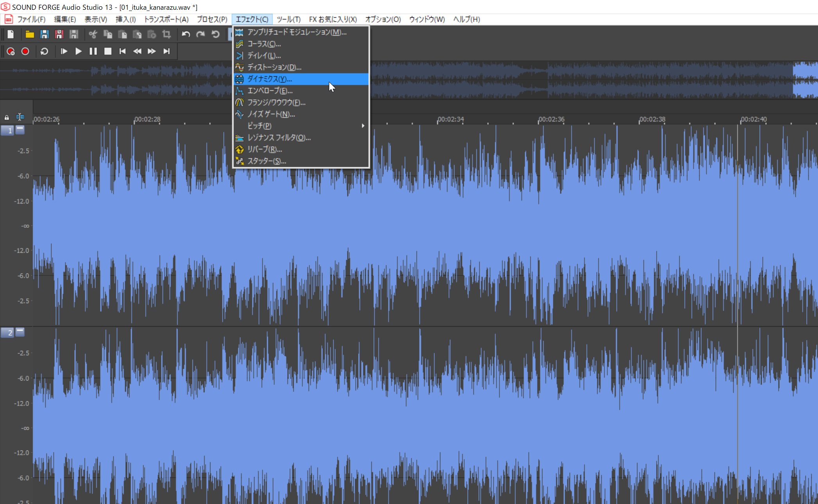Undo the last edit
Screen dimensions: 818x504
click(186, 34)
